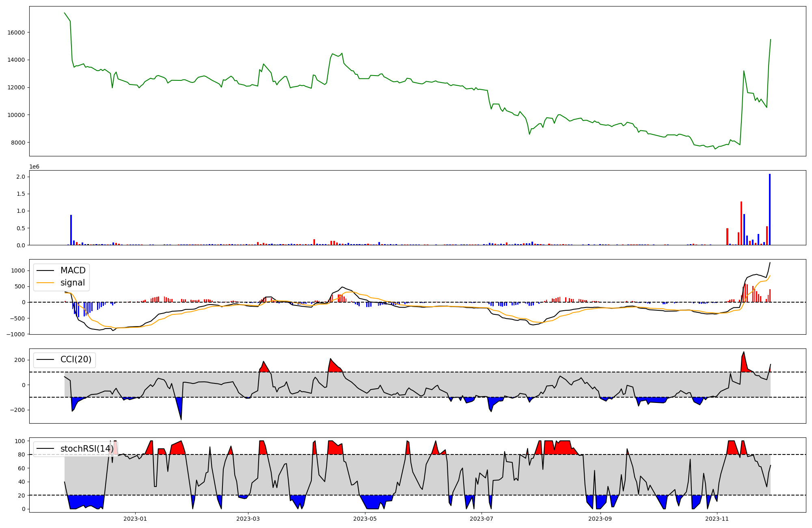The height and width of the screenshot is (528, 812).
Task: Click the 2023-01 x-axis tick label
Action: (x=135, y=519)
